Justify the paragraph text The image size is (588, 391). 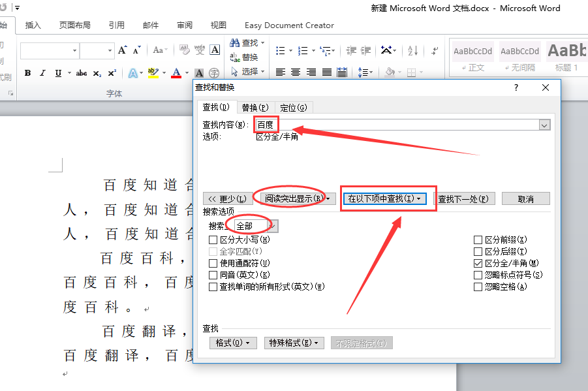coord(326,72)
